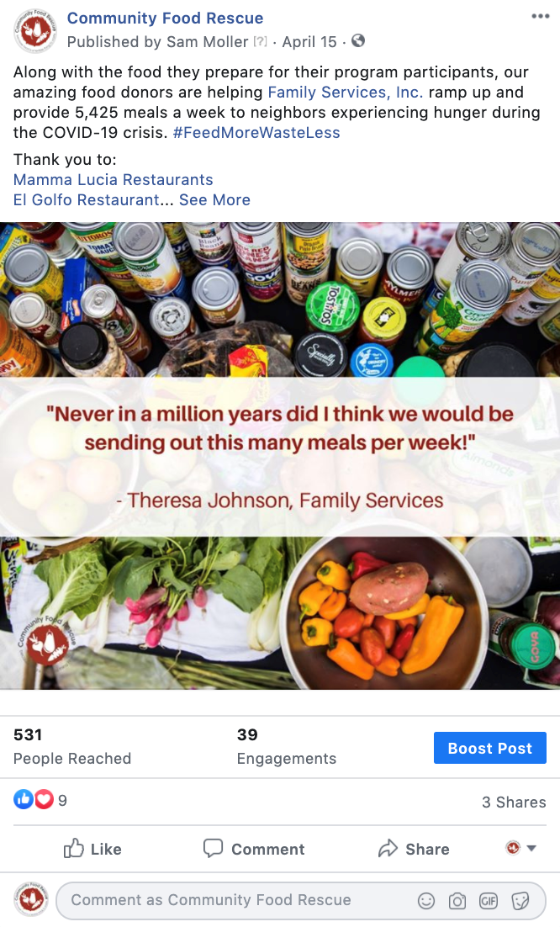This screenshot has height=927, width=560.
Task: Click the blue thumbs-up reaction icon
Action: point(24,799)
